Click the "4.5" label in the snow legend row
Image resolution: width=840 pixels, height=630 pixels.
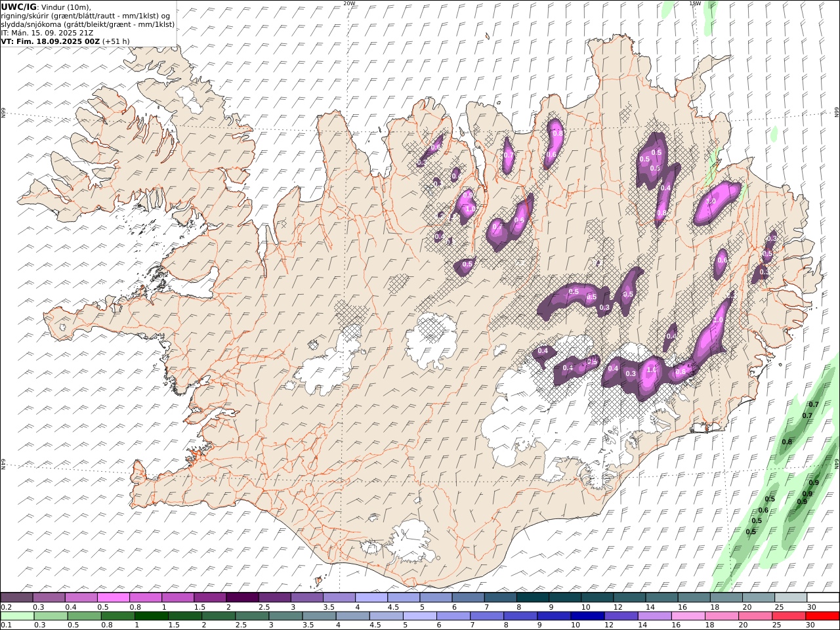pyautogui.click(x=394, y=607)
